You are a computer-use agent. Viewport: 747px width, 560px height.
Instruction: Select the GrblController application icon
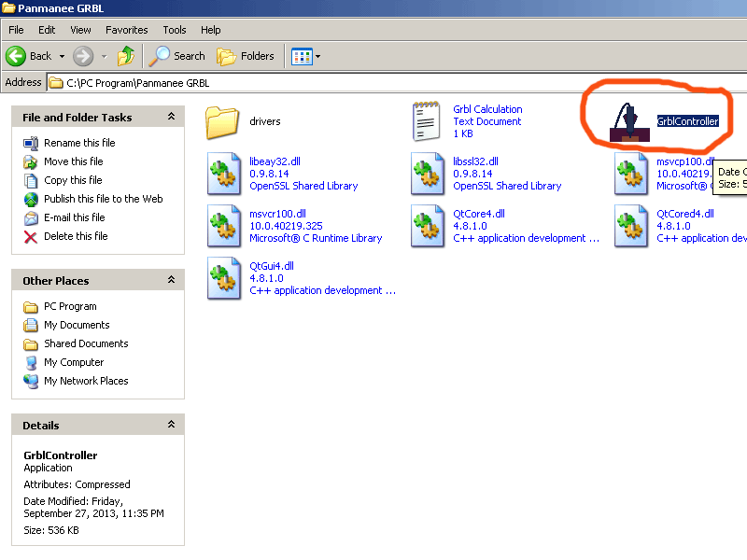pyautogui.click(x=629, y=122)
